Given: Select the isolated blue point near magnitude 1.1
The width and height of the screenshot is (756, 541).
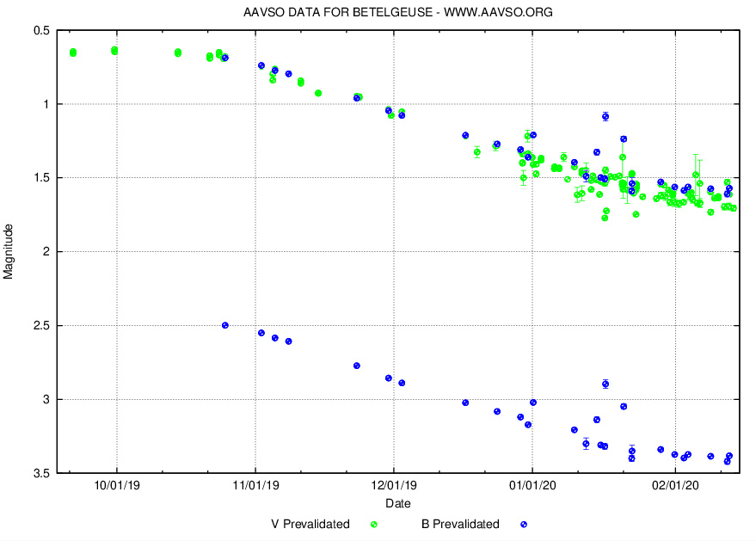Looking at the screenshot, I should pyautogui.click(x=605, y=116).
